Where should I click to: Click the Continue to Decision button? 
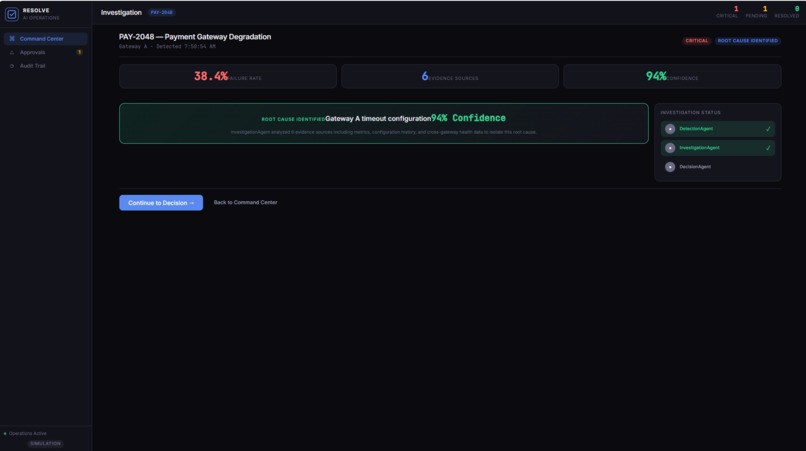(x=161, y=203)
